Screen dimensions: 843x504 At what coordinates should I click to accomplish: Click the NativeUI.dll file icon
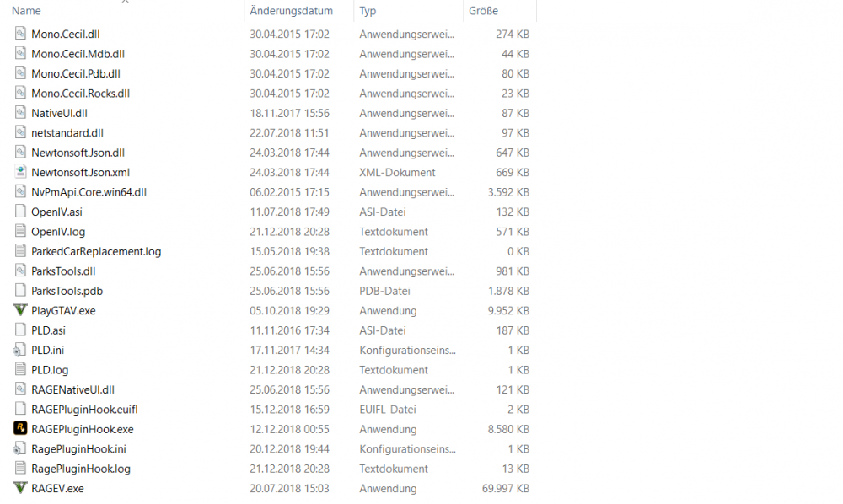click(x=20, y=113)
